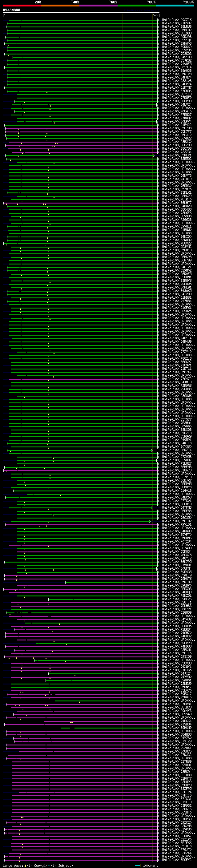
Task: Open the UniRef100_B4FQC4 hit
Action: [x=176, y=78]
